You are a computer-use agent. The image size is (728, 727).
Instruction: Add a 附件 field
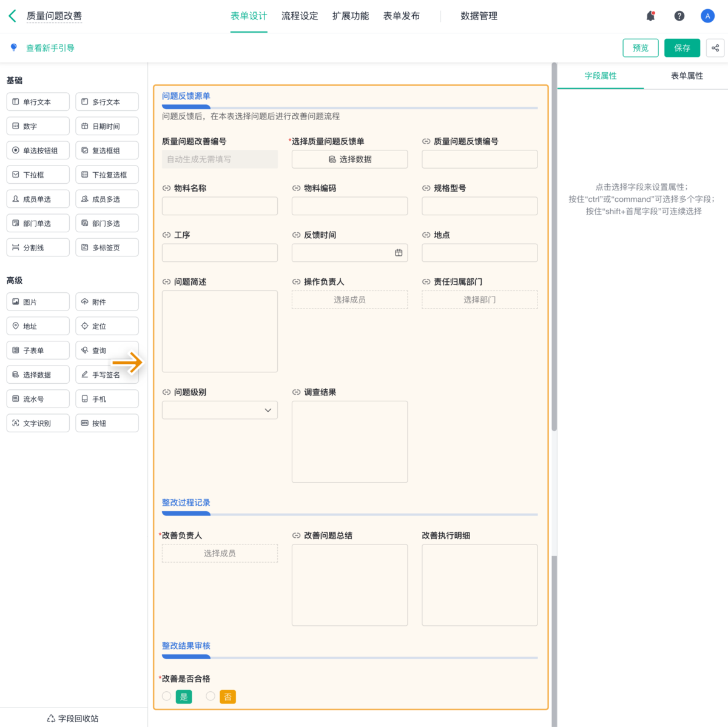point(107,302)
